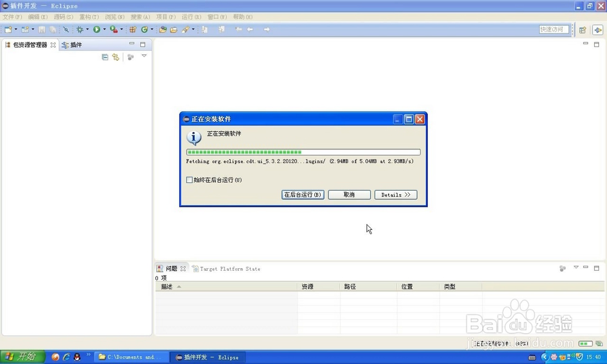The width and height of the screenshot is (607, 364).
Task: Open the 窗口(W) menu
Action: [217, 17]
